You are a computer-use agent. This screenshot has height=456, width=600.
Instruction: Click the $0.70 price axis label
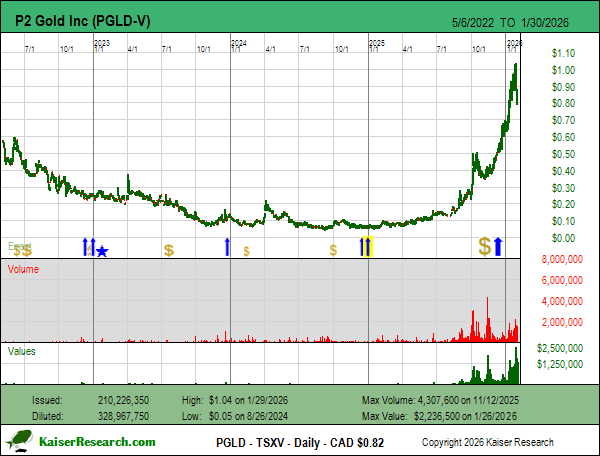[563, 120]
